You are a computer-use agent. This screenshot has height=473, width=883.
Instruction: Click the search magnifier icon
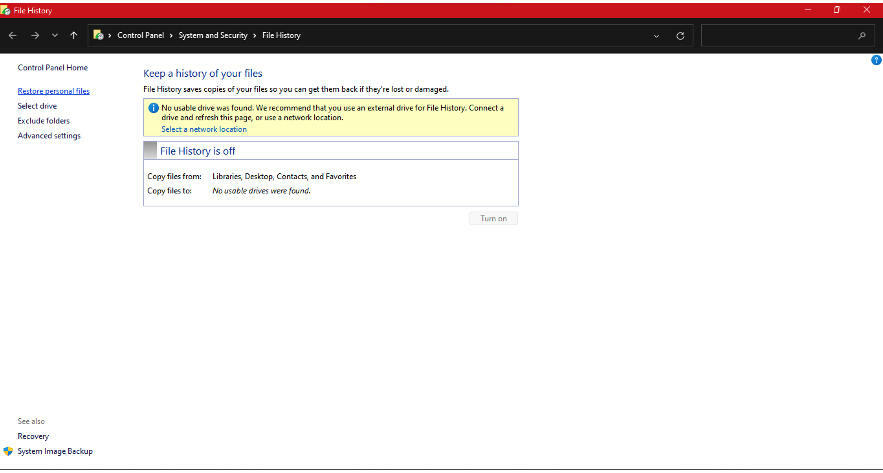[x=862, y=35]
